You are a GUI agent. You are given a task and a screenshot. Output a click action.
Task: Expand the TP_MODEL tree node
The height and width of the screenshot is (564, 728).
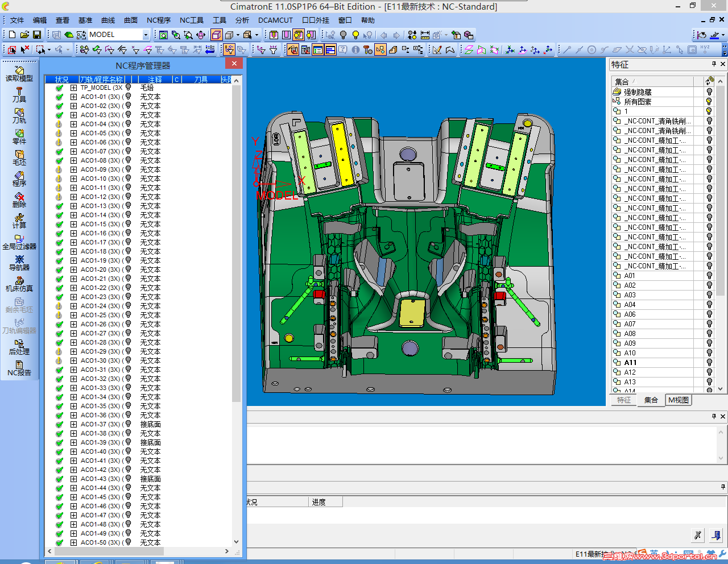pyautogui.click(x=73, y=88)
